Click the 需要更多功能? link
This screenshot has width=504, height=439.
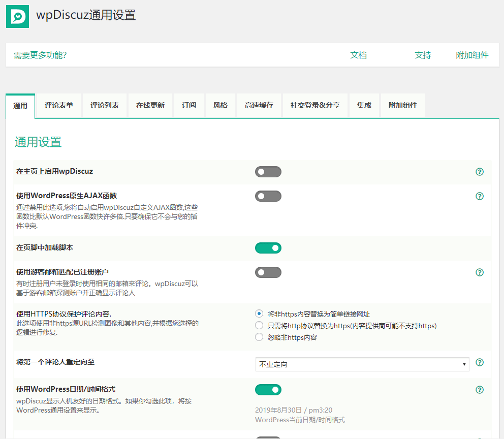40,55
